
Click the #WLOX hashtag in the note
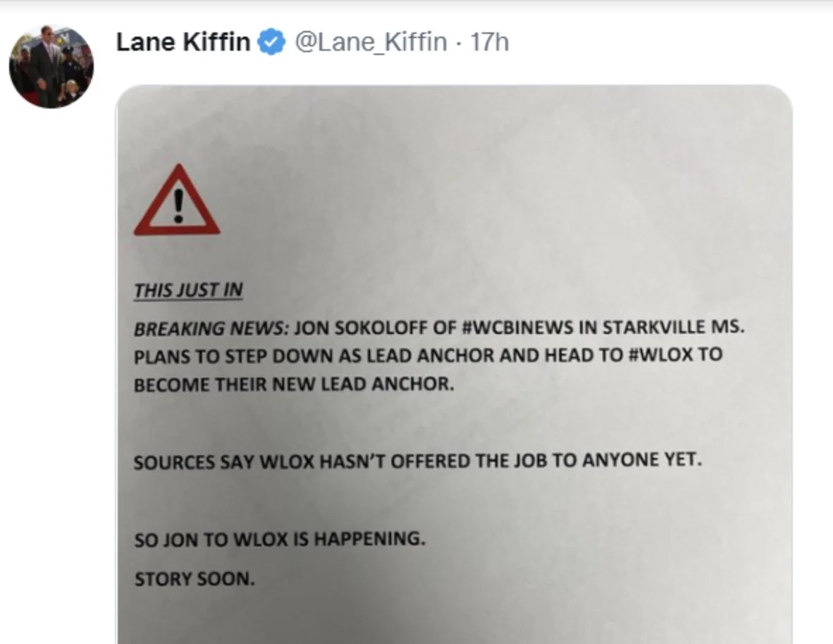click(660, 354)
